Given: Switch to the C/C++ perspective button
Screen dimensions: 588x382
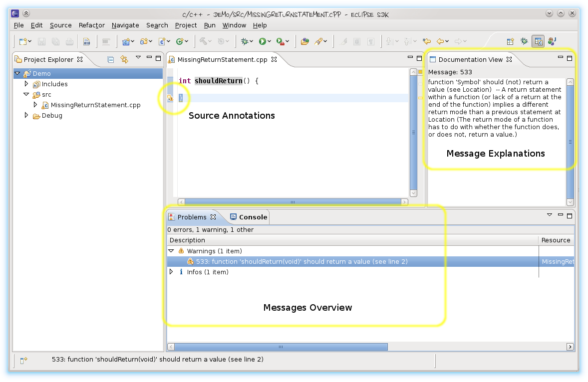Looking at the screenshot, I should [538, 42].
